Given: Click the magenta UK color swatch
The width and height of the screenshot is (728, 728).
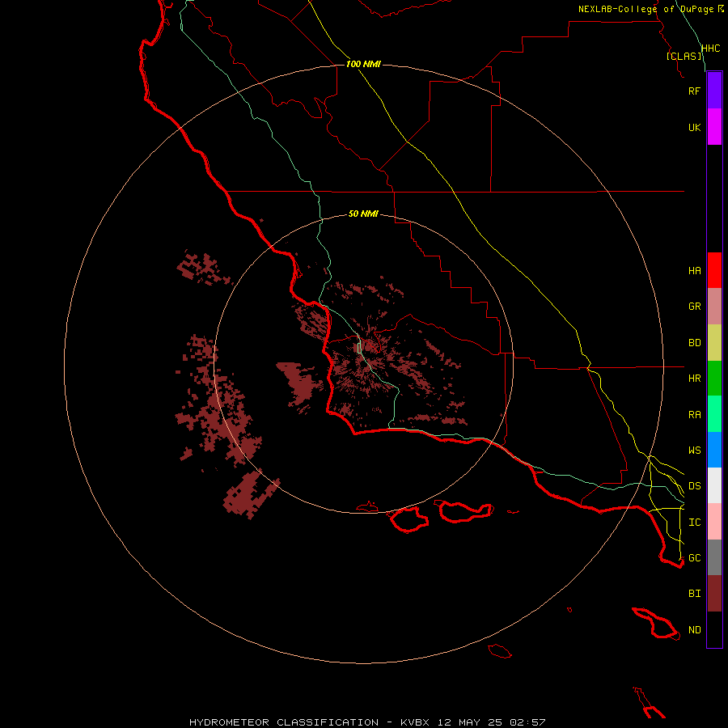Looking at the screenshot, I should pos(714,127).
